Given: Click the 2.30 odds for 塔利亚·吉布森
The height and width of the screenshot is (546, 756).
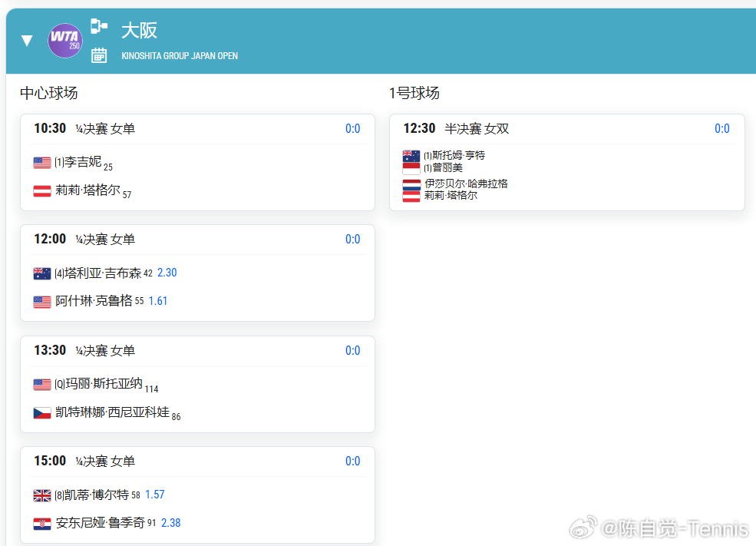Looking at the screenshot, I should click(x=167, y=273).
